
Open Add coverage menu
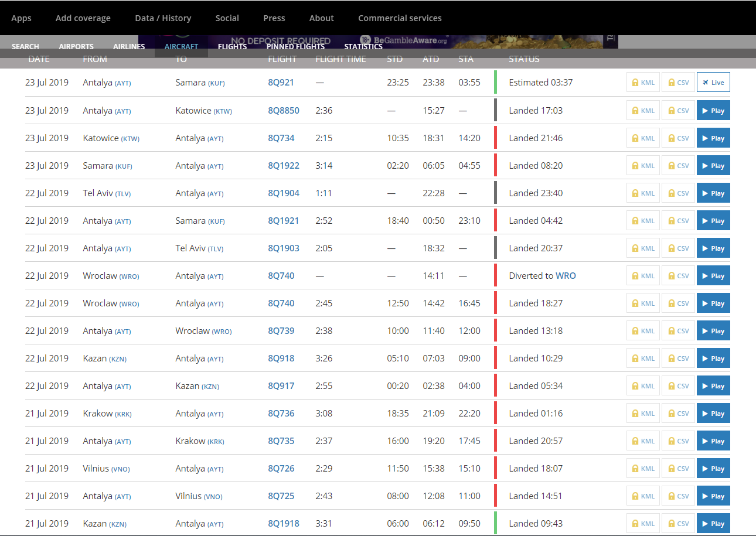[x=83, y=18]
